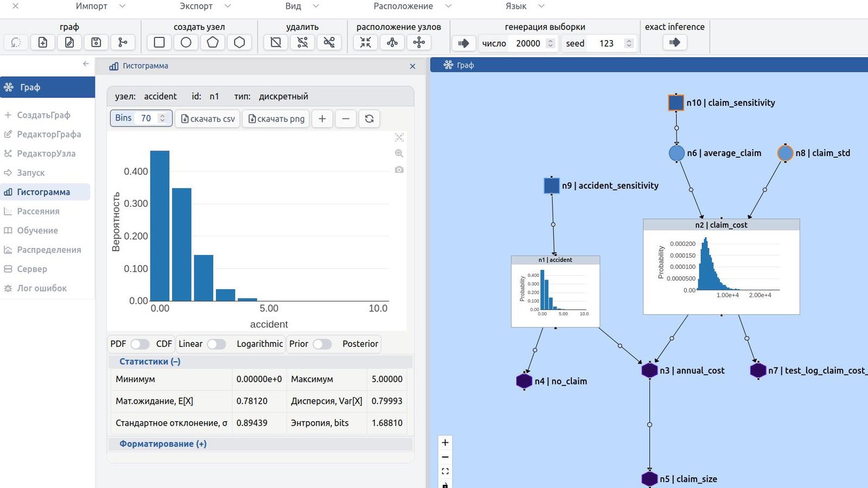Open the Язык dropdown menu
Image resolution: width=868 pixels, height=488 pixels.
[525, 6]
